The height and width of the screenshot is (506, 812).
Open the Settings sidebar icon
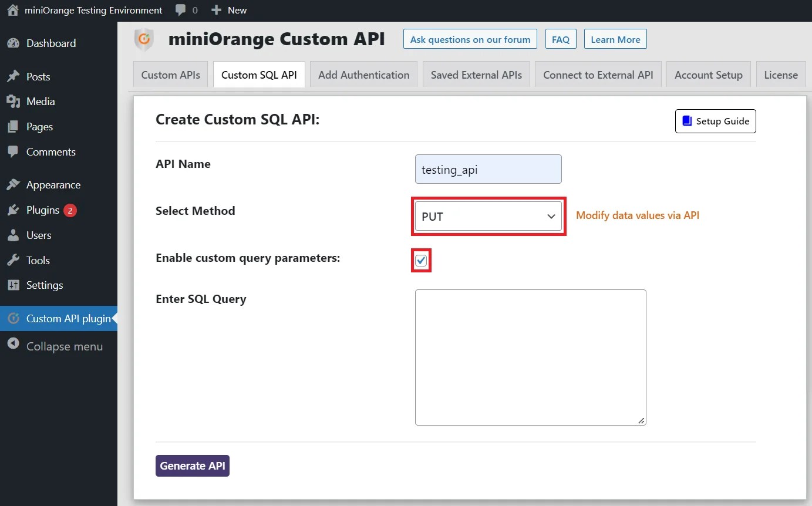[x=14, y=285]
